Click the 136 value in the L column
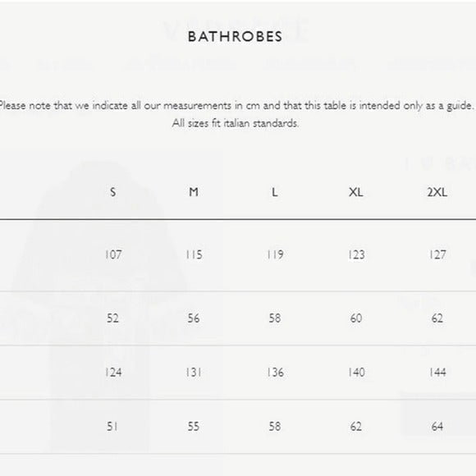The height and width of the screenshot is (476, 476). pos(275,372)
